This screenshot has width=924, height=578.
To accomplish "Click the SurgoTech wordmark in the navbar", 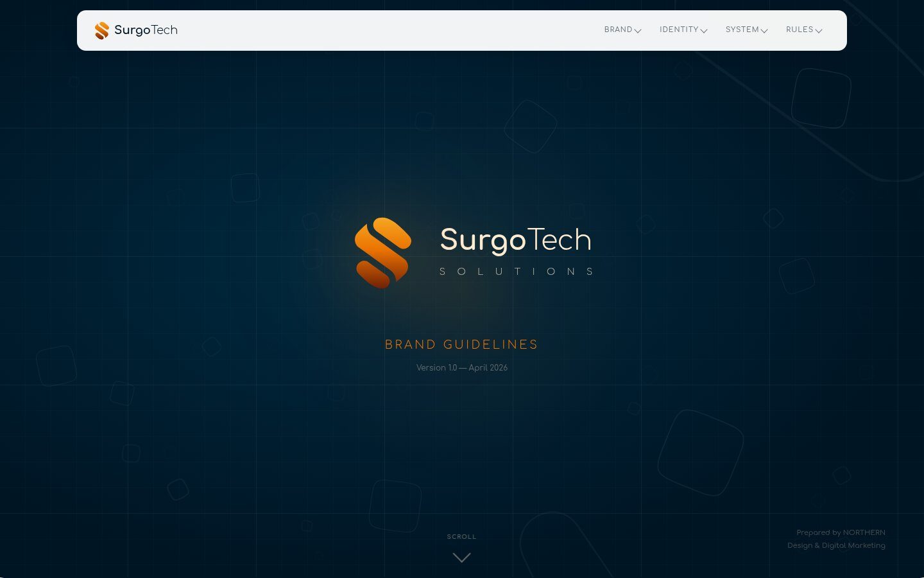I will tap(146, 30).
